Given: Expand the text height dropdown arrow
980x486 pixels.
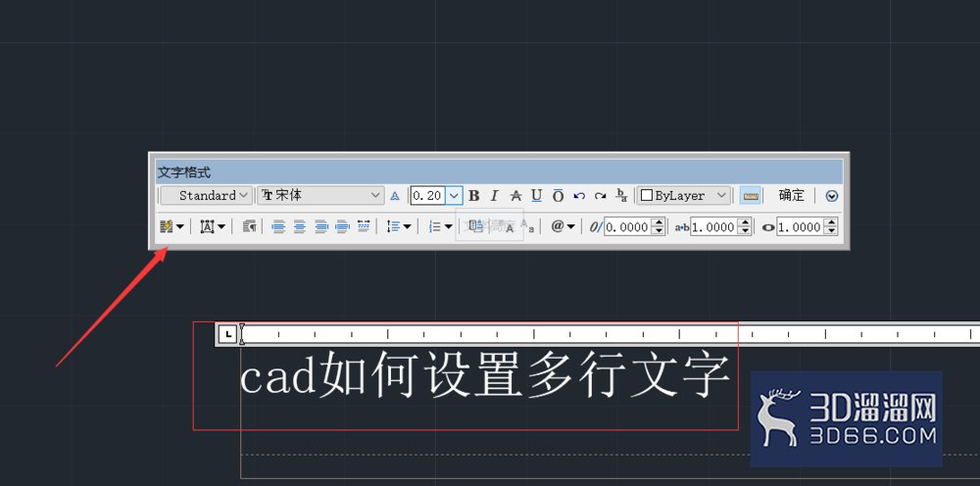Looking at the screenshot, I should (x=455, y=196).
